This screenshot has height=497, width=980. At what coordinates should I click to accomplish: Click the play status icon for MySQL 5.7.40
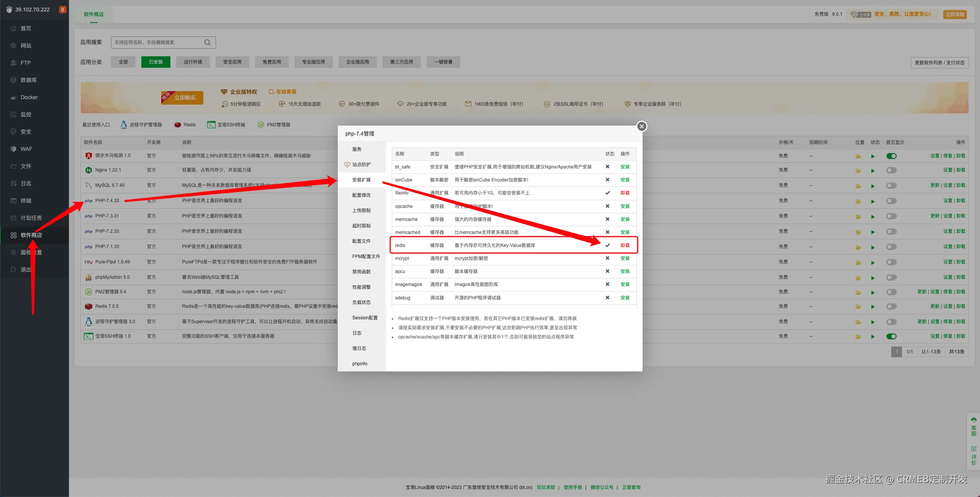point(873,186)
